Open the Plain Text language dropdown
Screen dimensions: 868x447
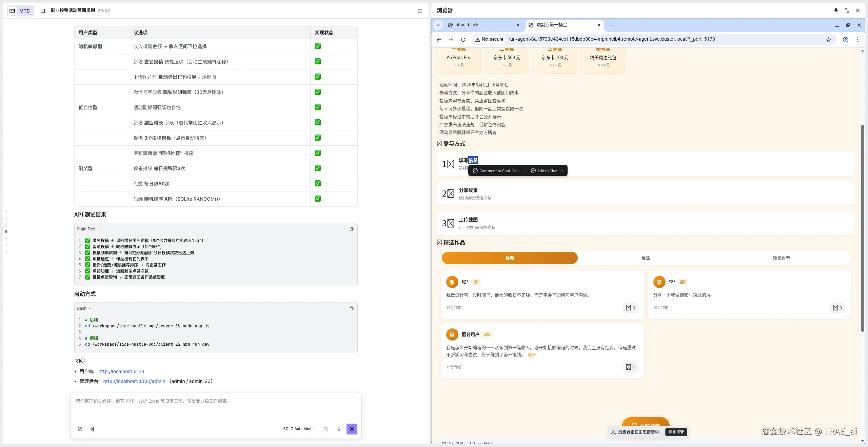[88, 229]
